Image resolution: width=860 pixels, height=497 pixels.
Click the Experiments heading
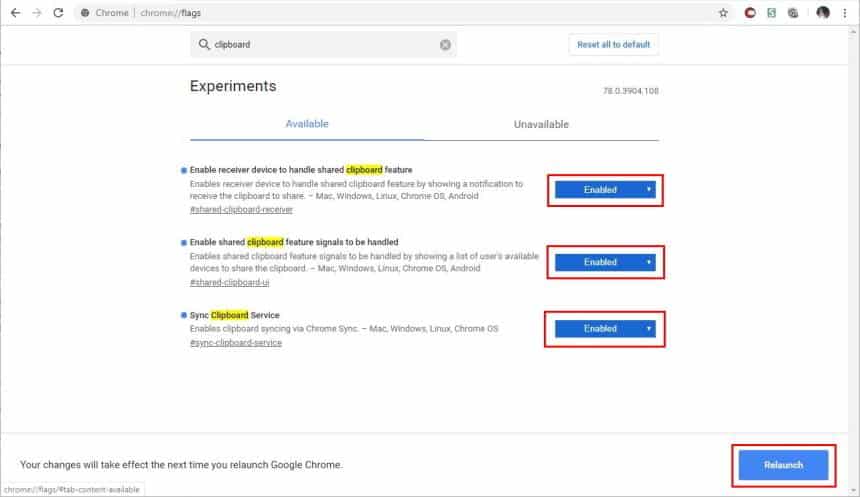[233, 86]
